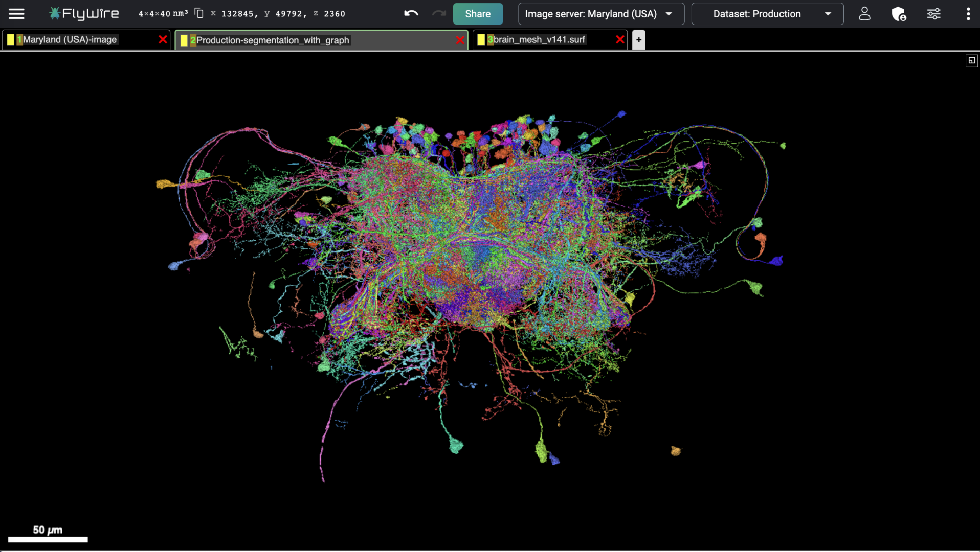Add a new layer

639,40
